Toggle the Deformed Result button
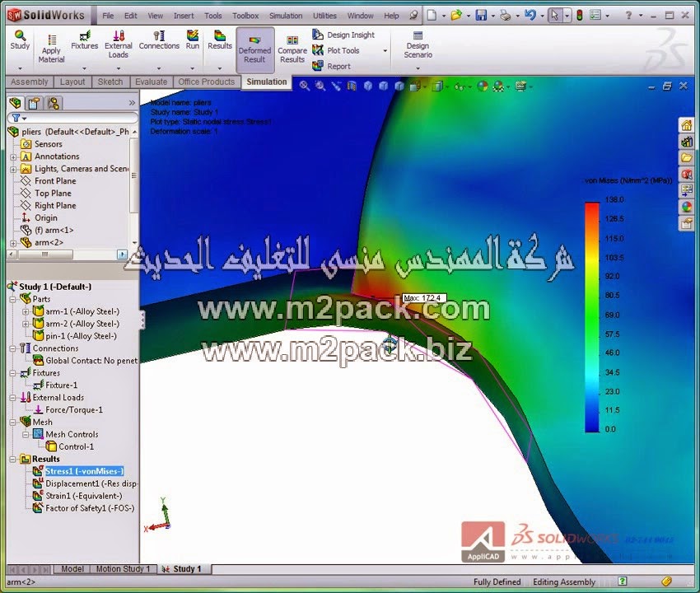The height and width of the screenshot is (593, 700). pyautogui.click(x=255, y=49)
